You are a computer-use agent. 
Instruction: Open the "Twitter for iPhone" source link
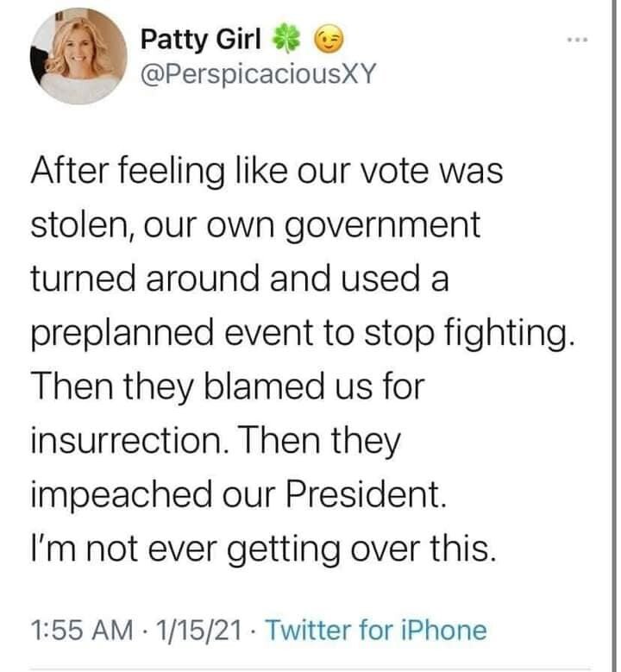coord(375,630)
